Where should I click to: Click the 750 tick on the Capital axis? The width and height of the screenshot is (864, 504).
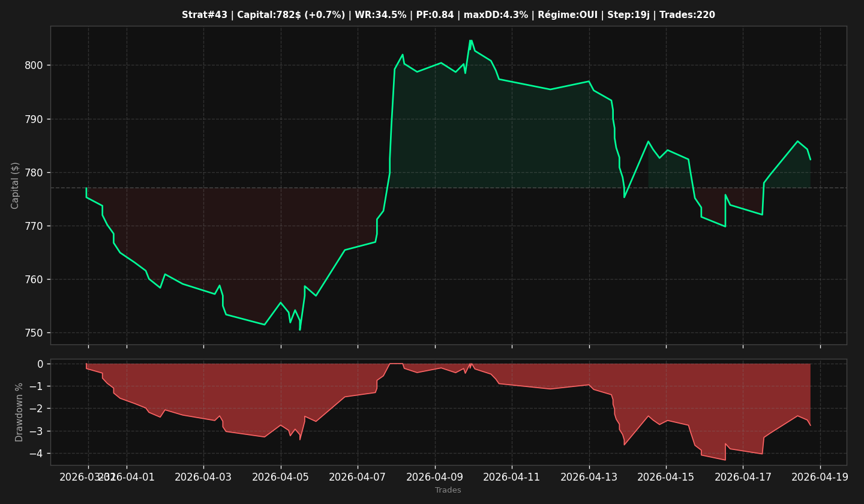tap(33, 333)
